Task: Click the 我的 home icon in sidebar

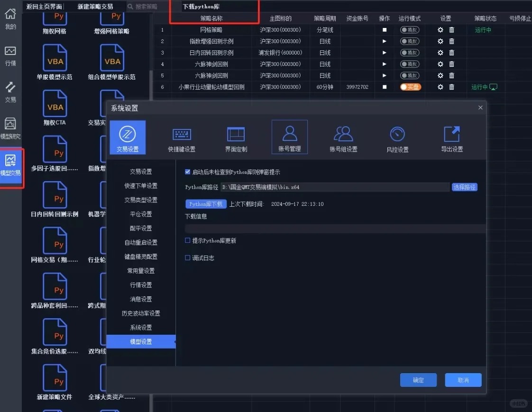Action: click(10, 19)
